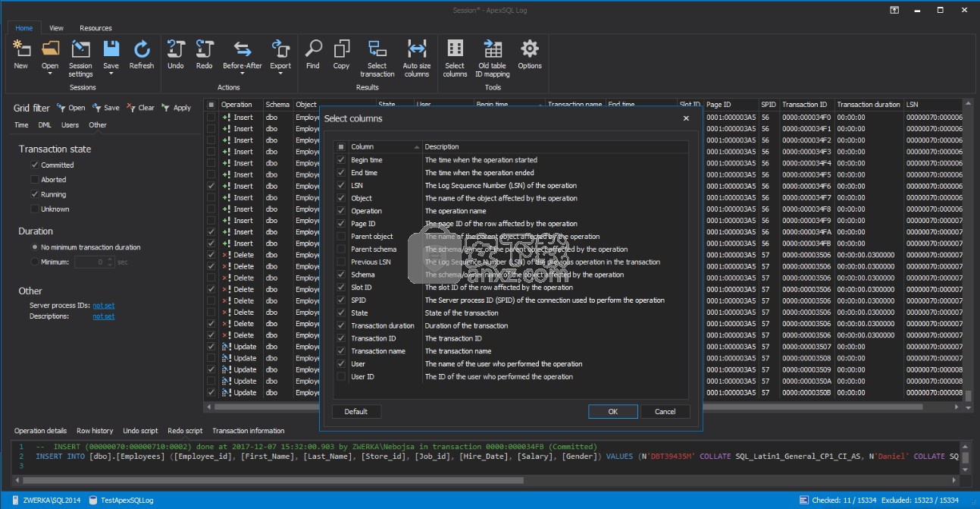Screen dimensions: 980x509
Task: Save the grid filter
Action: pos(106,108)
